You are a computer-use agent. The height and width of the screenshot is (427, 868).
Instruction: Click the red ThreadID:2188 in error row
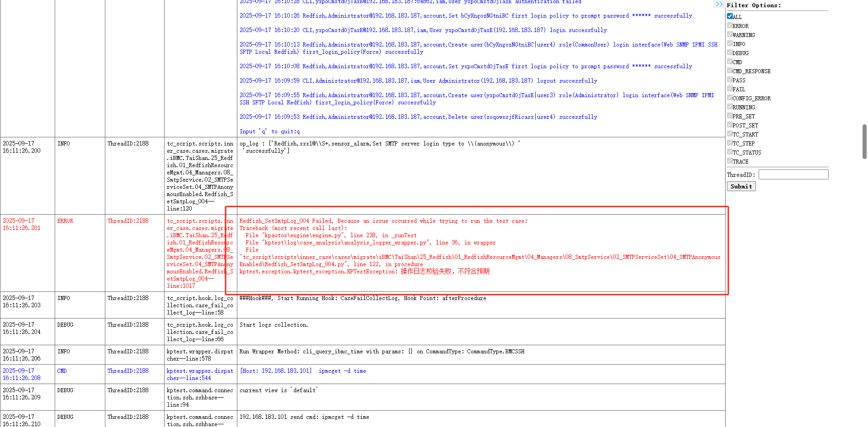pyautogui.click(x=128, y=221)
